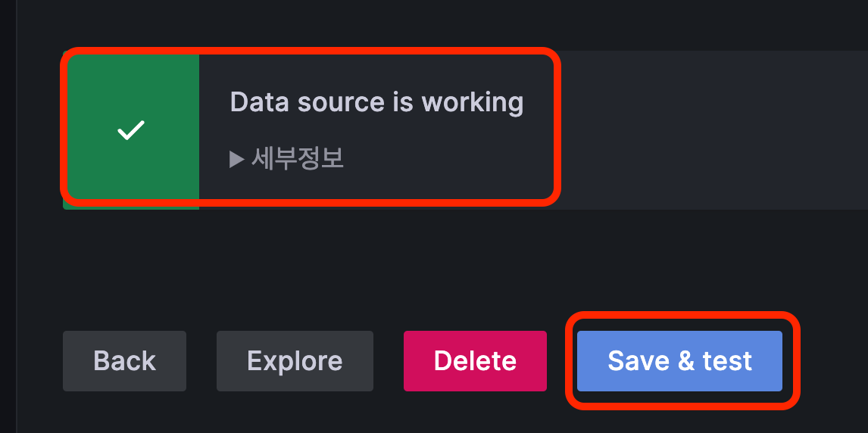
Task: Click the dark area beside the success text
Action: click(714, 130)
